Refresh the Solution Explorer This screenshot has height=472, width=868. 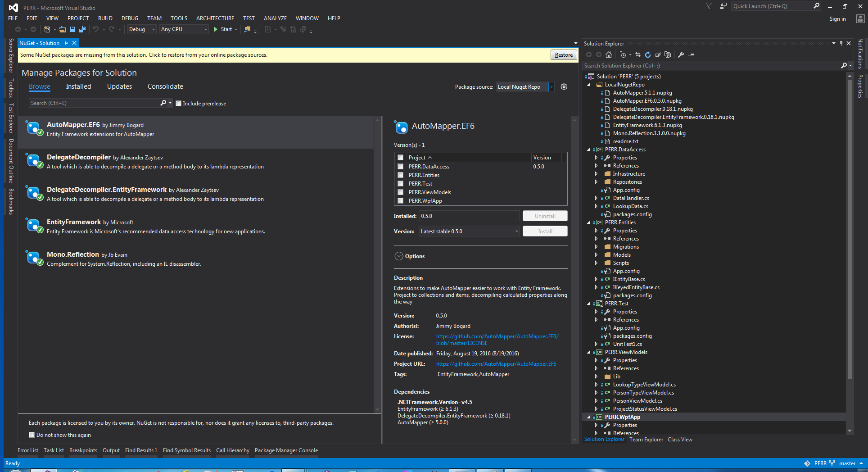pos(648,54)
